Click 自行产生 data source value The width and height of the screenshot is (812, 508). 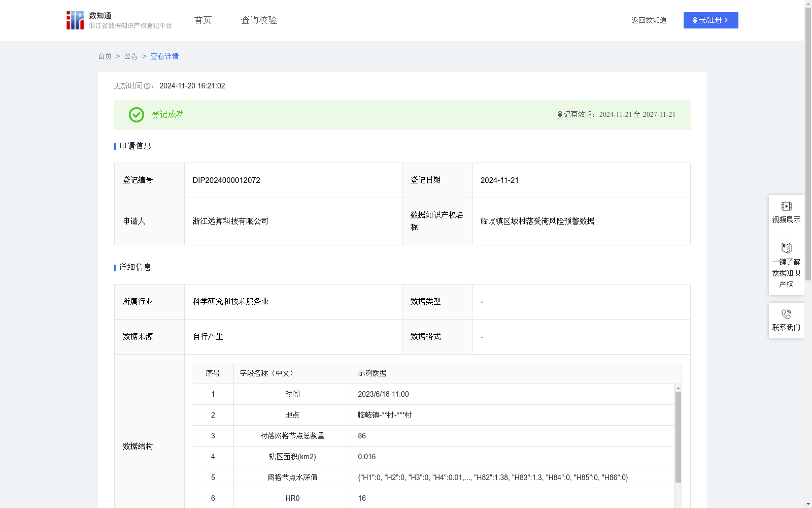208,336
